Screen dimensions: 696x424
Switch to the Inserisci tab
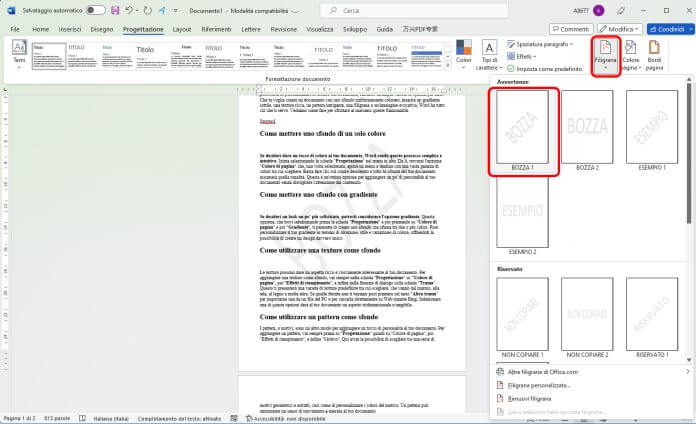pyautogui.click(x=70, y=29)
